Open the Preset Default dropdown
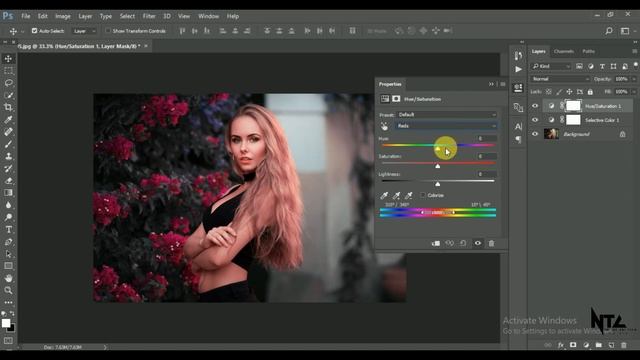This screenshot has height=360, width=640. (x=447, y=115)
